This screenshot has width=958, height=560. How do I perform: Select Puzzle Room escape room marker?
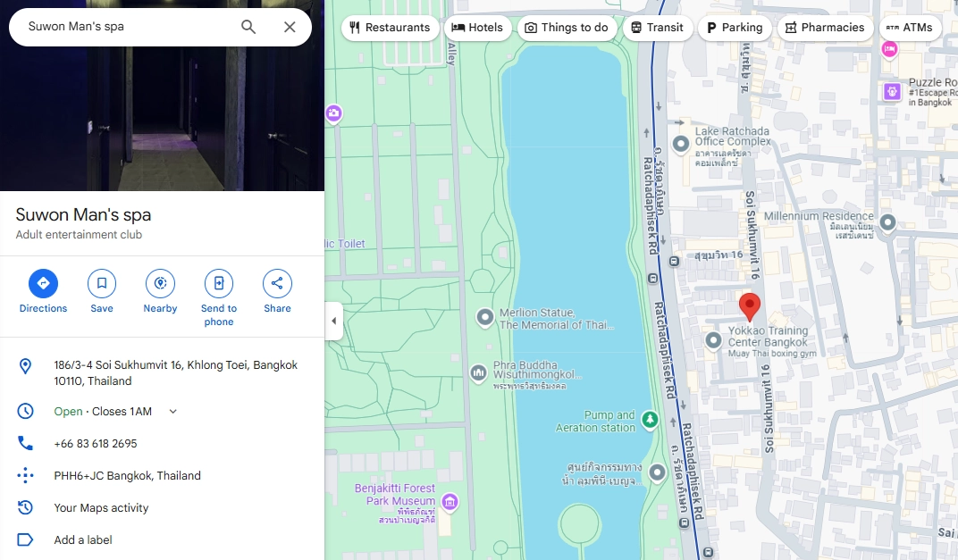pos(892,92)
